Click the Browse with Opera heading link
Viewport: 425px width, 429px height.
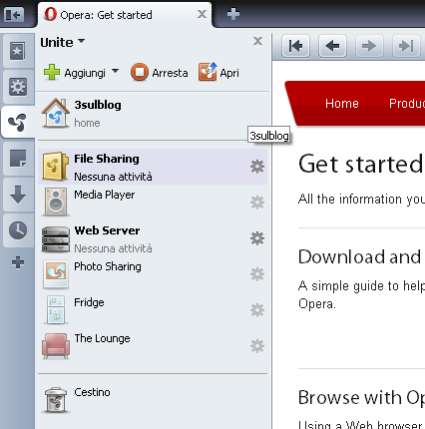[x=361, y=397]
